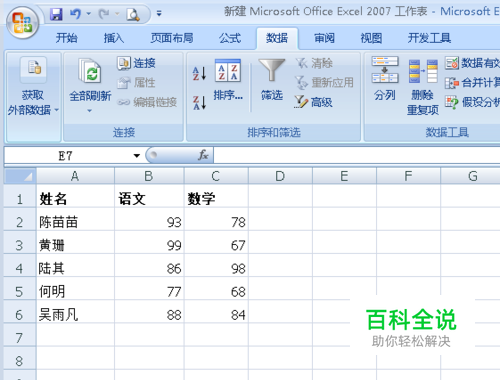Open the 开发工具 ribbon tab
500x380 pixels.
429,38
